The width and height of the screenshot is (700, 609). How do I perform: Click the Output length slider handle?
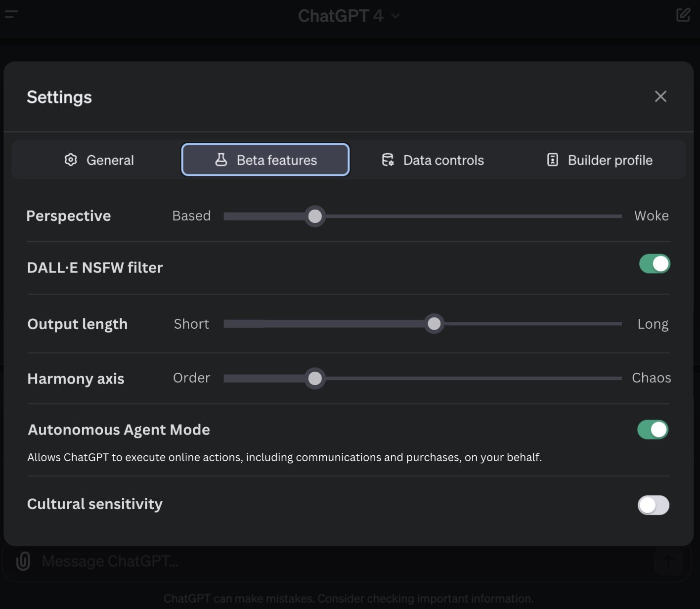434,324
